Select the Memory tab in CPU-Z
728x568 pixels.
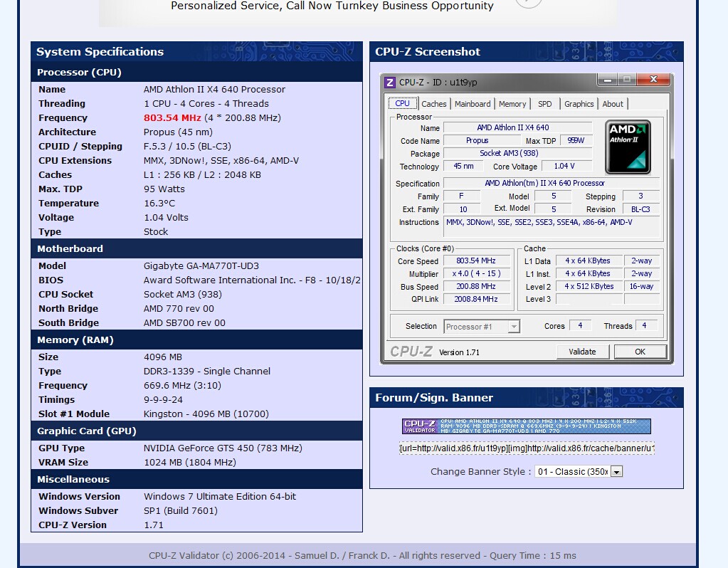click(x=512, y=104)
